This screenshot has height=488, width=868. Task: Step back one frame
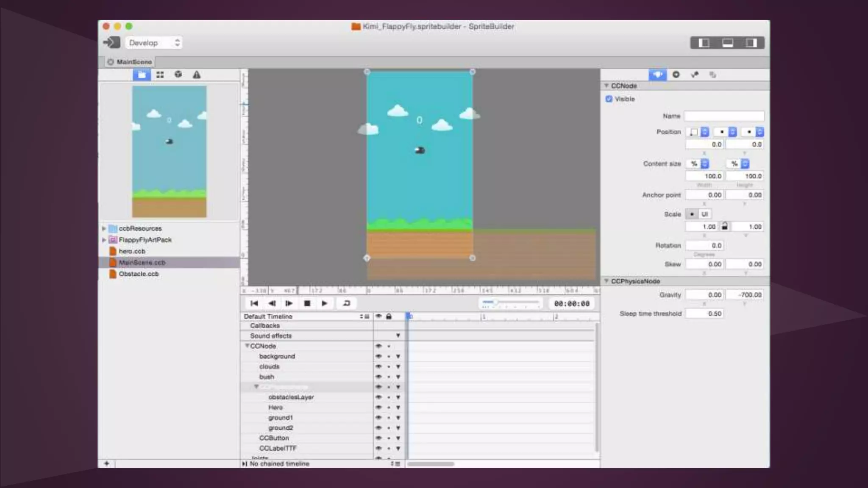(x=272, y=303)
